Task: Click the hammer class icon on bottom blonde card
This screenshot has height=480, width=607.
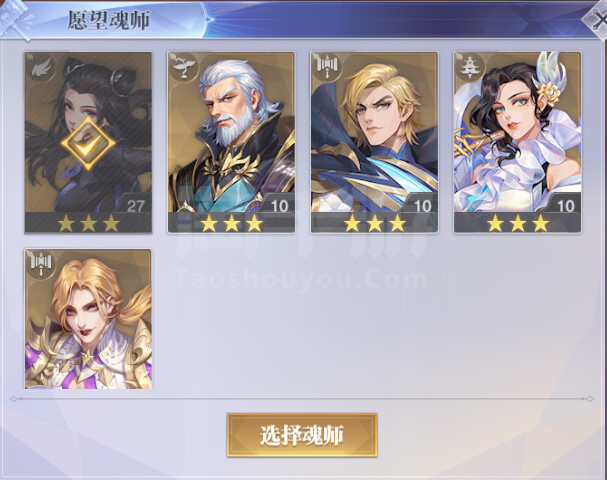Action: (41, 264)
